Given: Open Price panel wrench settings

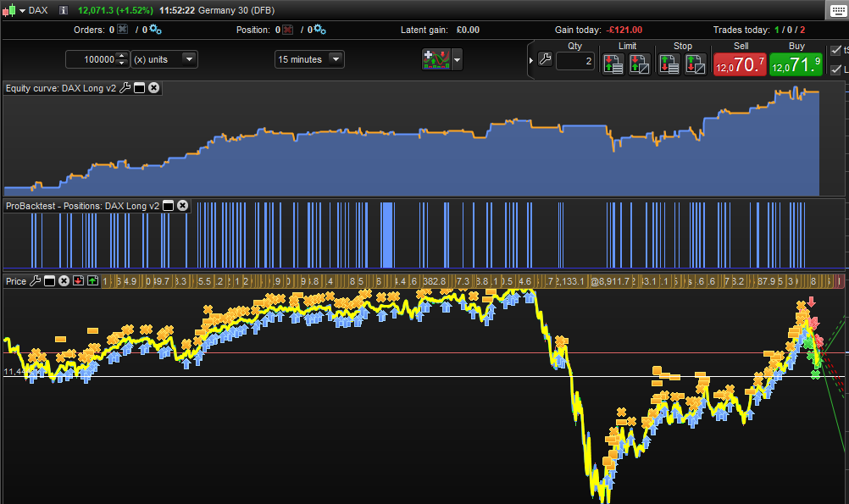Looking at the screenshot, I should pyautogui.click(x=35, y=280).
